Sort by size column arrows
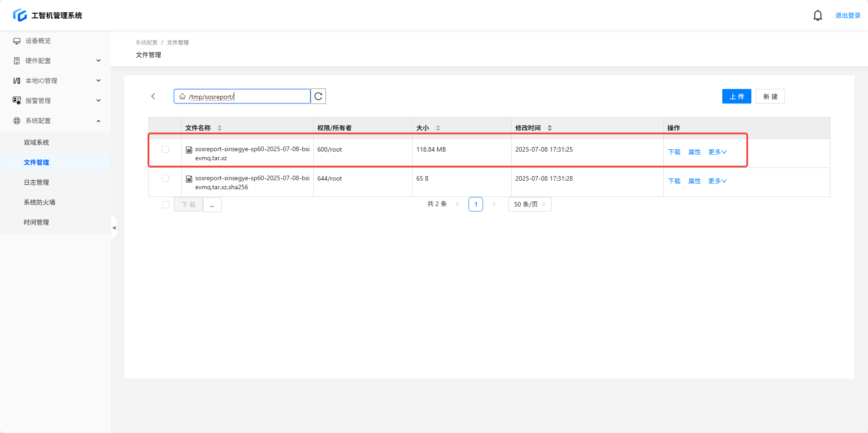 tap(438, 128)
